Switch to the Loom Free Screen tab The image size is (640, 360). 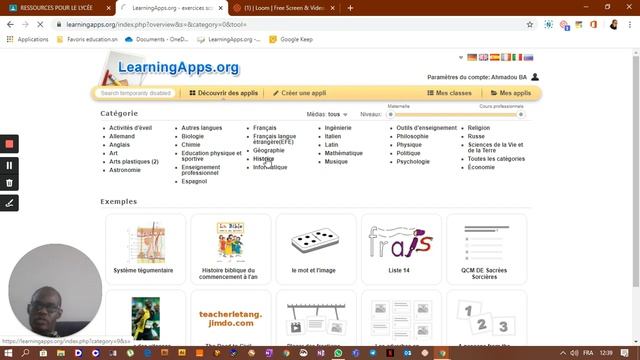click(284, 8)
